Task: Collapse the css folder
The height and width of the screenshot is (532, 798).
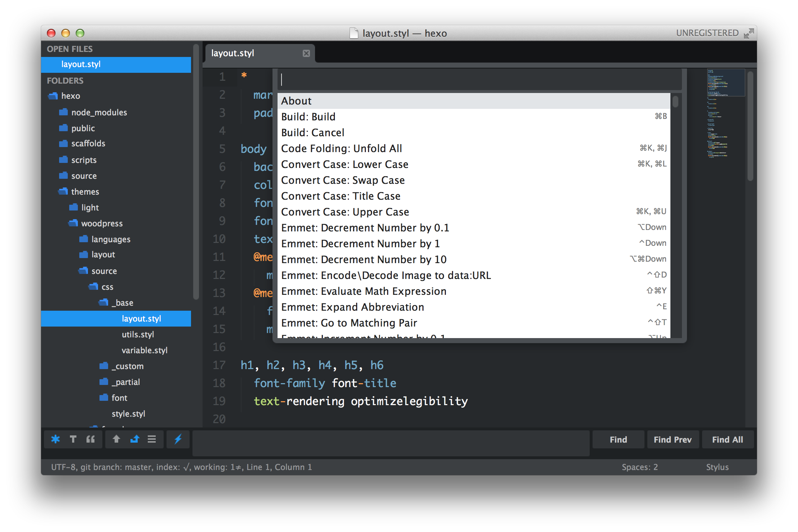Action: tap(93, 286)
